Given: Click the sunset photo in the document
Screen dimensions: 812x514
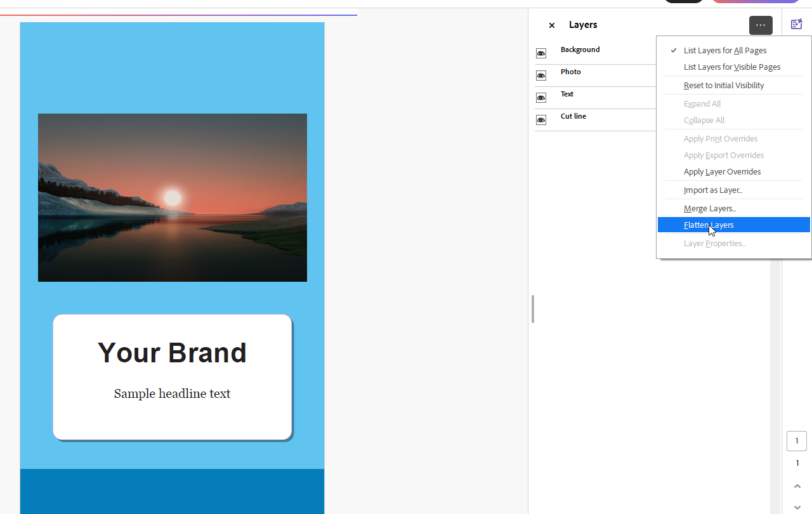Looking at the screenshot, I should [x=173, y=197].
